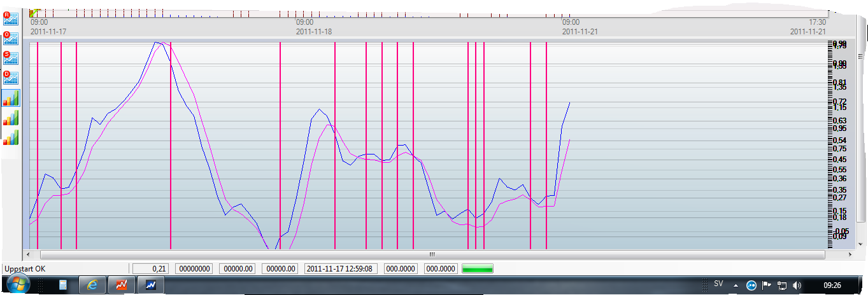Show hidden system tray icons
The width and height of the screenshot is (868, 295).
pyautogui.click(x=736, y=285)
